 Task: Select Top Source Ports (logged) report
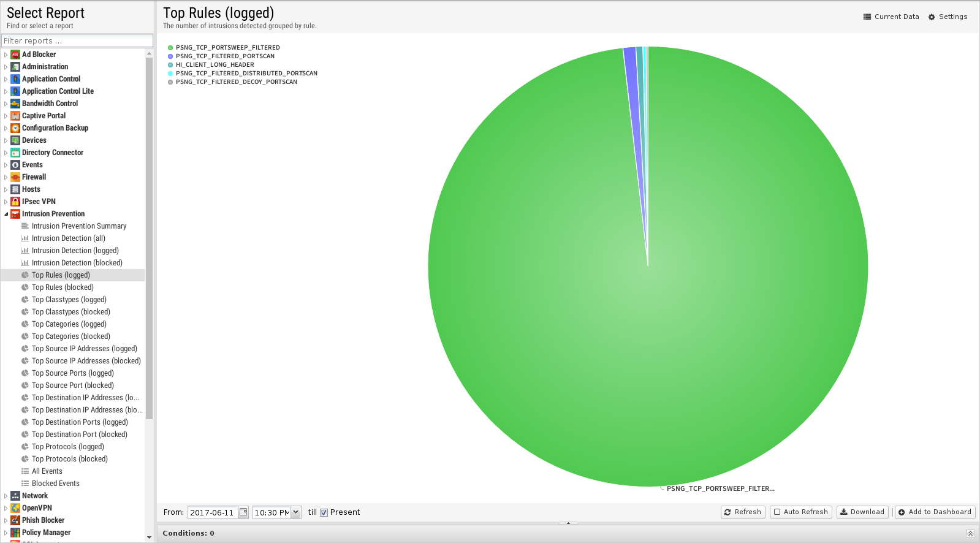(73, 373)
